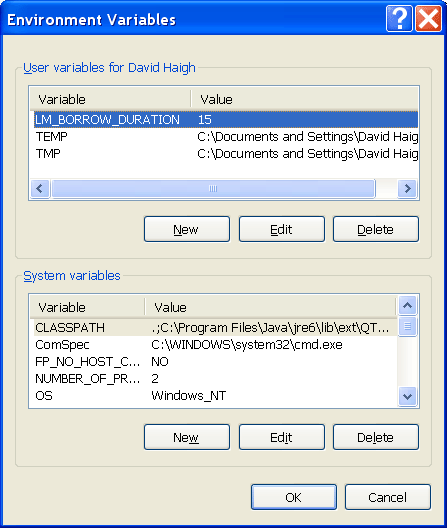Screen dimensions: 447x528
Task: Click the Windows_NT value cell
Action: tap(189, 396)
